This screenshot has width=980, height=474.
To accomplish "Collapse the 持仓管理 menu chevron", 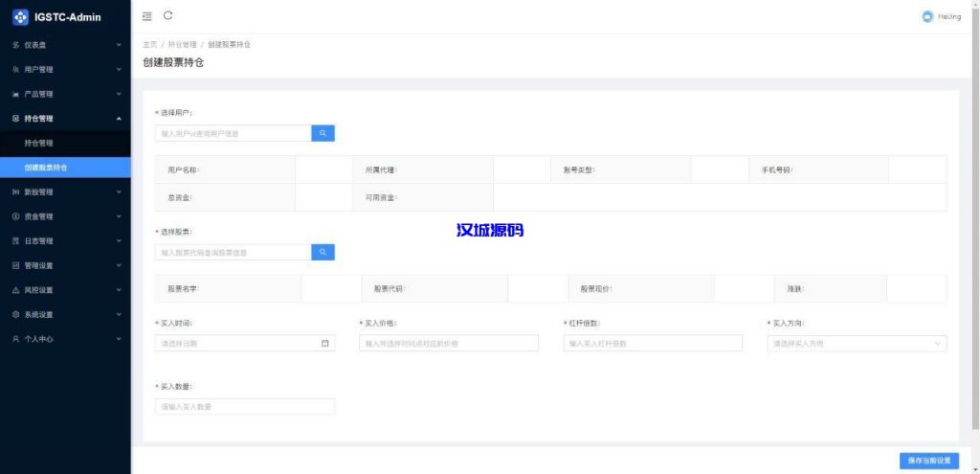I will (x=119, y=119).
